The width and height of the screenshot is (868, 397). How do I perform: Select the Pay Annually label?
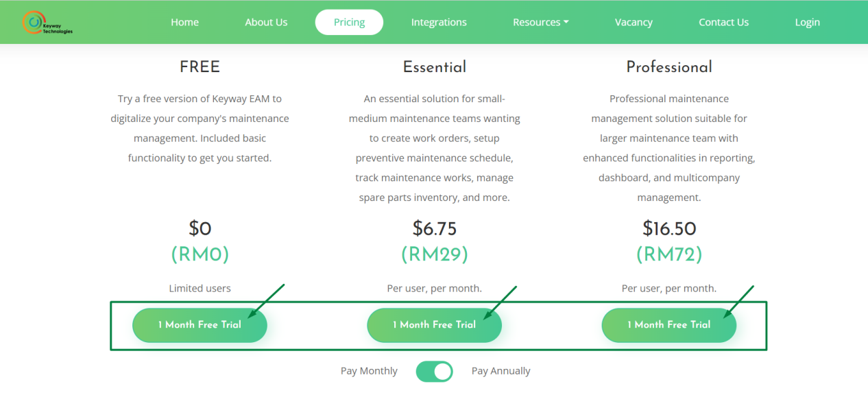(x=501, y=371)
